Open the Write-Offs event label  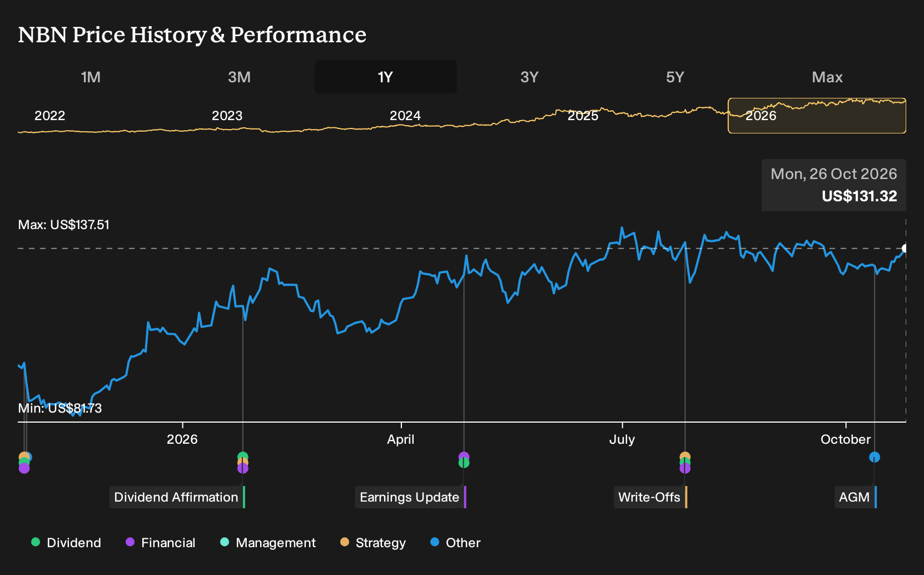[650, 497]
